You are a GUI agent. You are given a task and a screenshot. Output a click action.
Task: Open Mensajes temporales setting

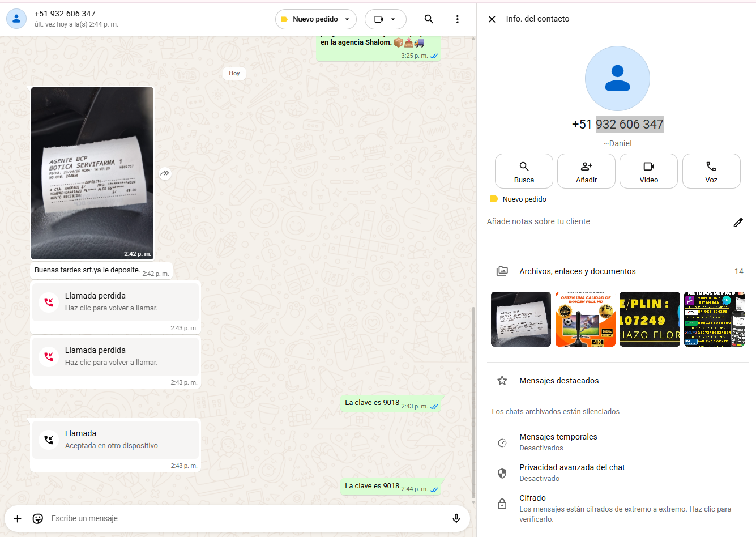558,442
